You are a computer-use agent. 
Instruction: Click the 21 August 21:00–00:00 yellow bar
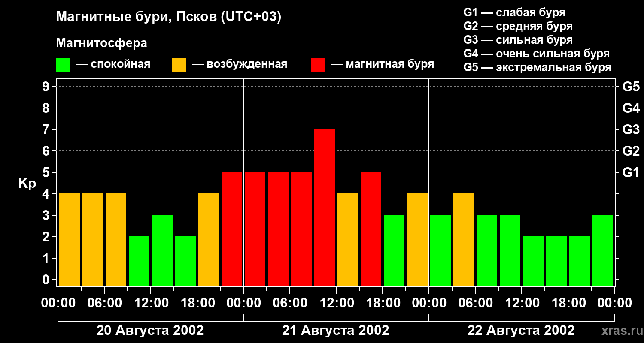(x=417, y=240)
